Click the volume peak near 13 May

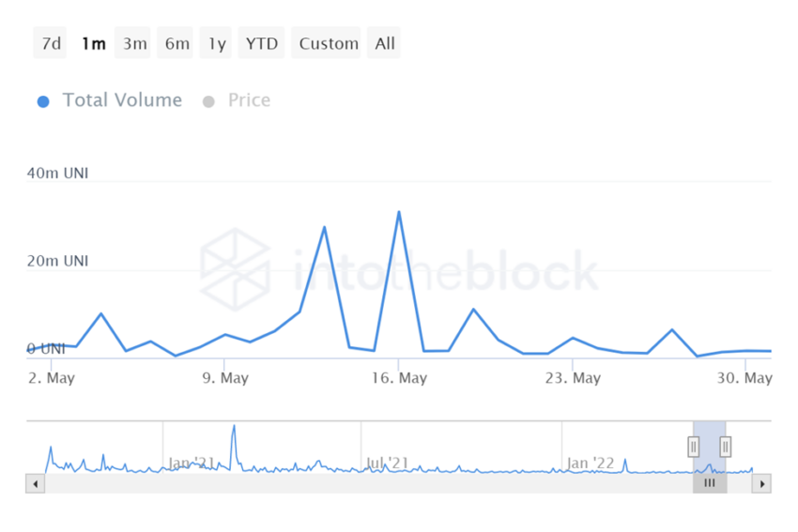pyautogui.click(x=324, y=228)
